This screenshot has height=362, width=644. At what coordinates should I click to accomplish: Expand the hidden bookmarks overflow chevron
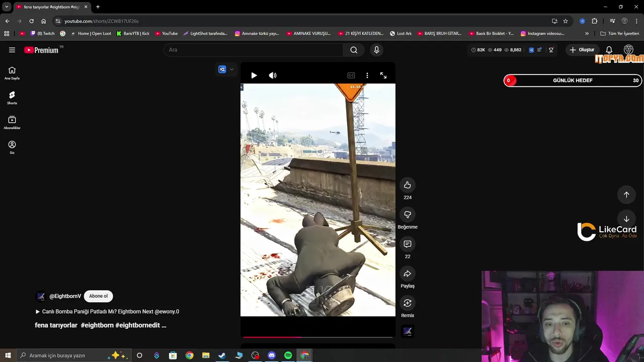pyautogui.click(x=587, y=34)
